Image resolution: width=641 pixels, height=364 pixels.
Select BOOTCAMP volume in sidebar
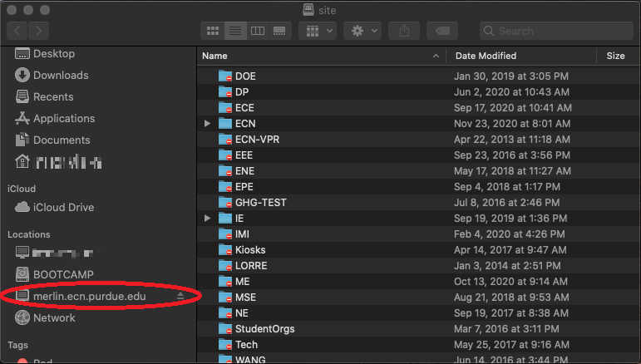coord(63,274)
